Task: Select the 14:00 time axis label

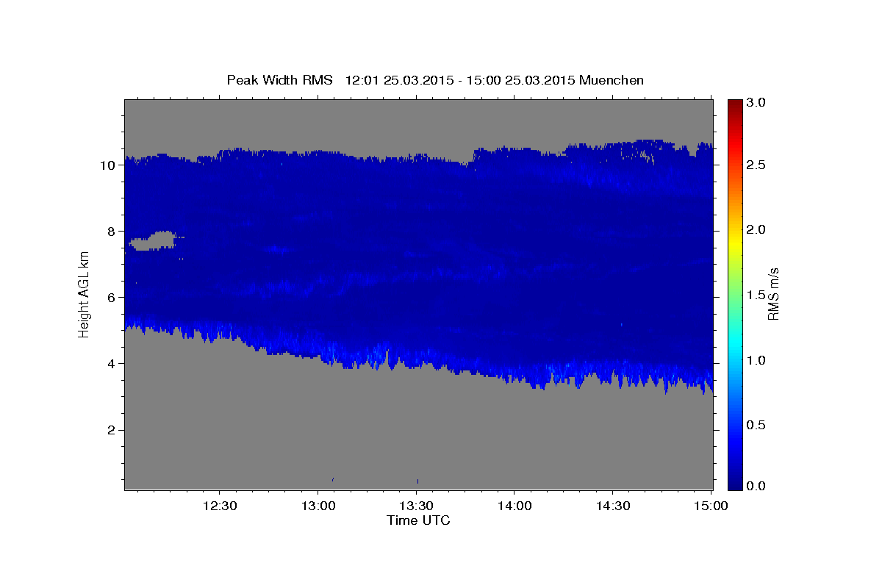Action: (x=515, y=506)
